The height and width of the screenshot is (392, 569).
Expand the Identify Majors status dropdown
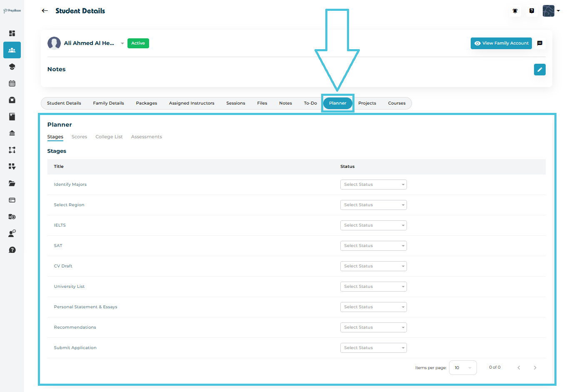pos(373,185)
